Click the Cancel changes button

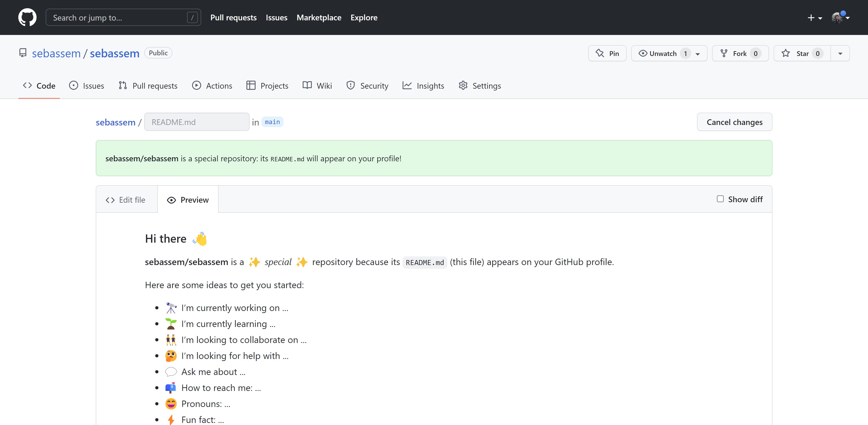[x=734, y=122]
